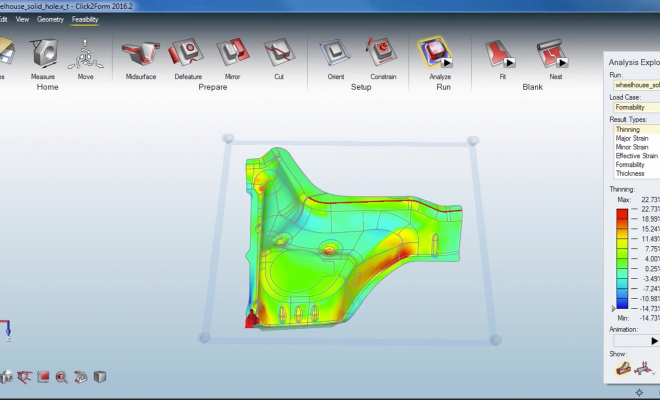660x400 pixels.
Task: Open the Geometry menu tab
Action: point(50,19)
